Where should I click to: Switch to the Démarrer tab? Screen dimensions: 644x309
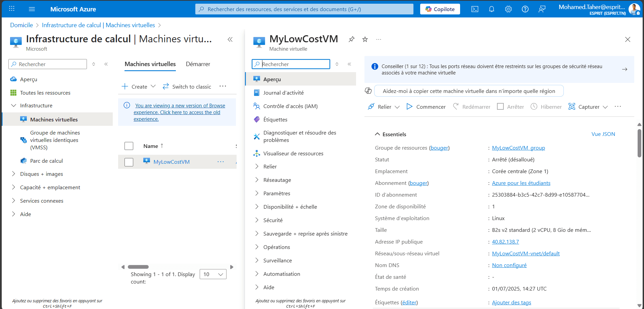pos(198,64)
